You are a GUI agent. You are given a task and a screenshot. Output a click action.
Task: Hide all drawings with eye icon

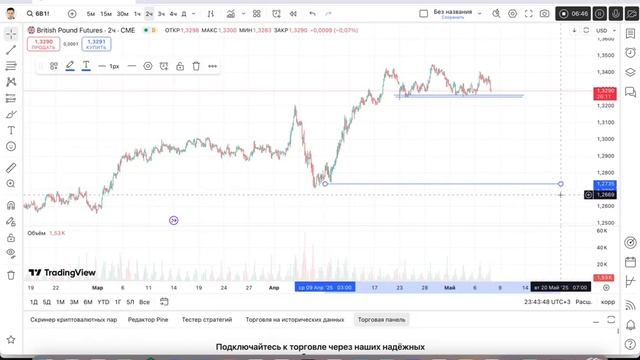tap(11, 253)
